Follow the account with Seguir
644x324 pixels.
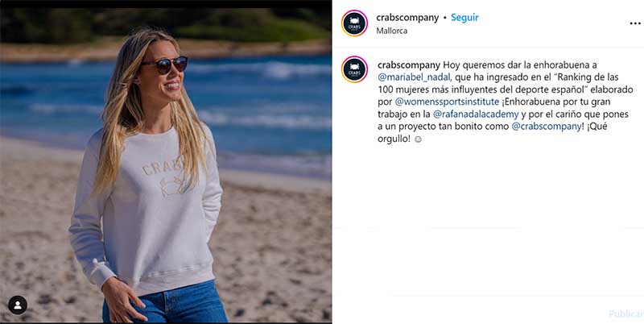[464, 18]
